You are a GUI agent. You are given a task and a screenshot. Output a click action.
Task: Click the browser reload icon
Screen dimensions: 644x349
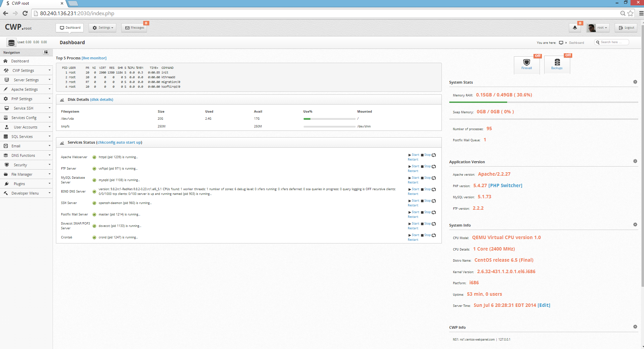[25, 13]
